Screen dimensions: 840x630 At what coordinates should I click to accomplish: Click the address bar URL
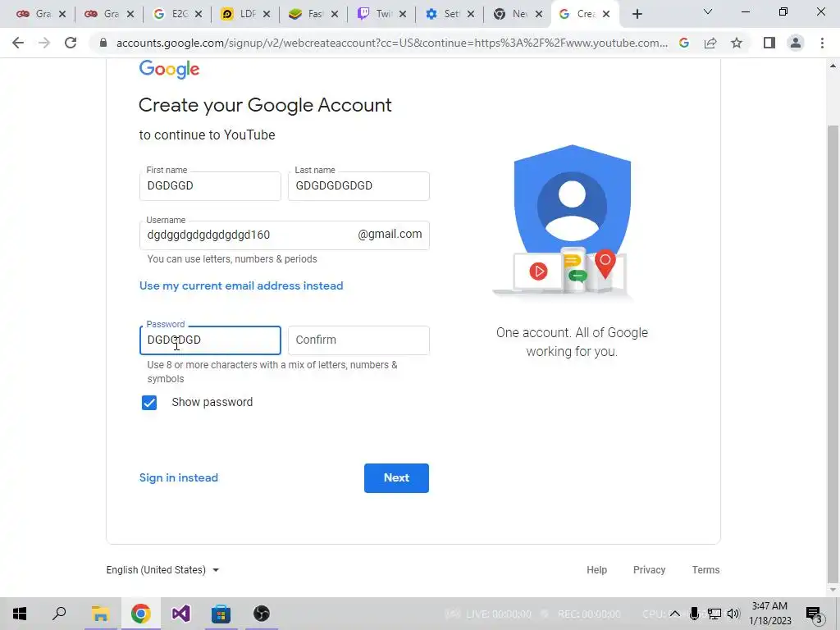coord(391,43)
